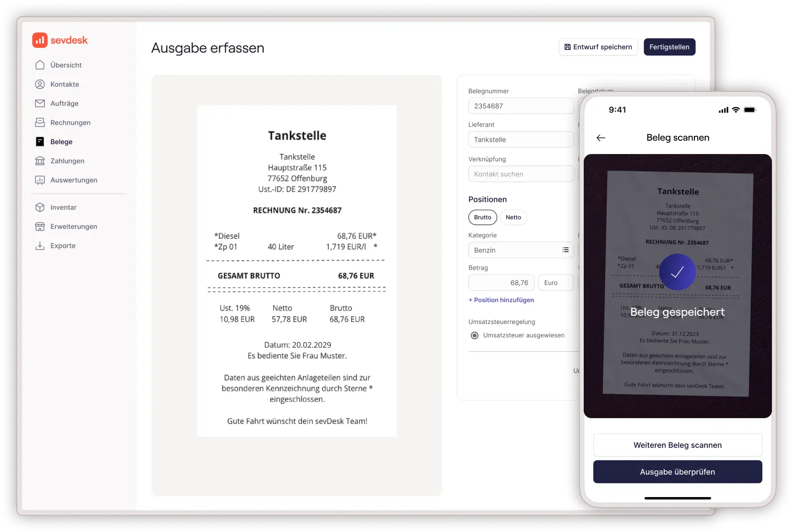Tap Ausgabe überprüfen on phone
793x532 pixels.
tap(678, 472)
